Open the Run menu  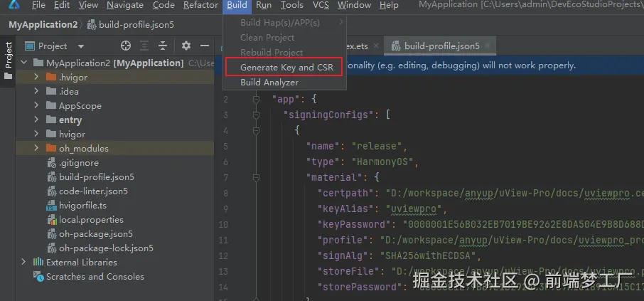tap(264, 5)
